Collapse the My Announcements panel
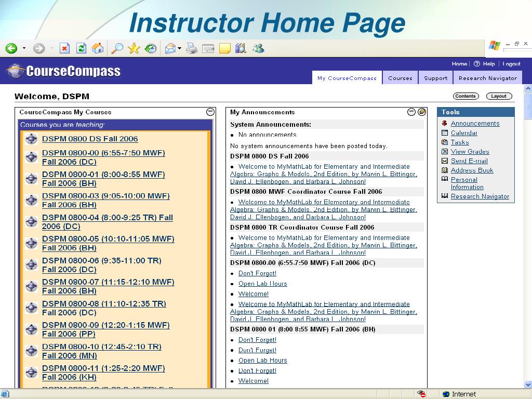This screenshot has width=532, height=399. [x=411, y=112]
